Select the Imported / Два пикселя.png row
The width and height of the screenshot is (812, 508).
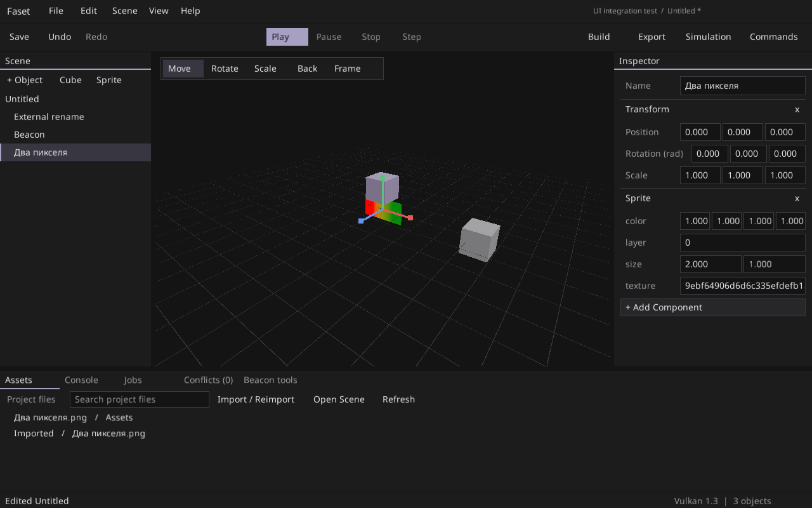click(x=80, y=434)
